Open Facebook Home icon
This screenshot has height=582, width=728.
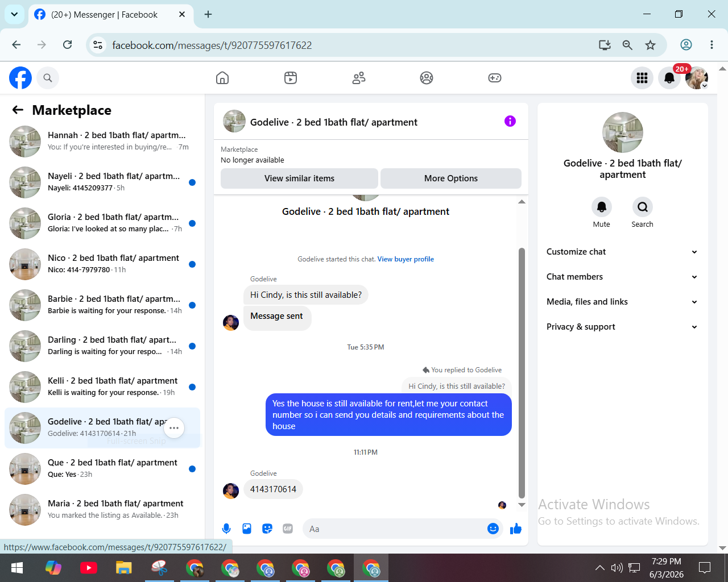point(222,78)
